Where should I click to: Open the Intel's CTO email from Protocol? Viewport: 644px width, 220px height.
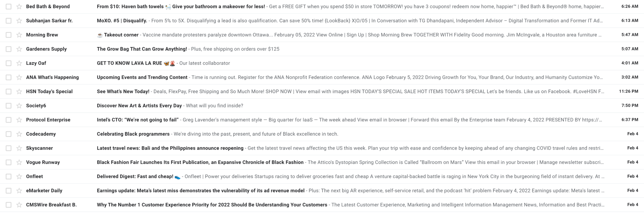coord(322,120)
